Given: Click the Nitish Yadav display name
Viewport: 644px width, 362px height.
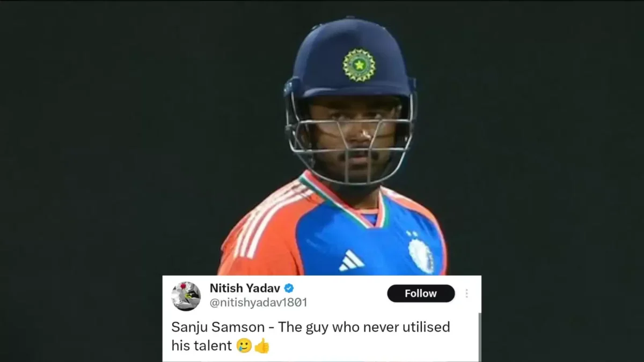Looking at the screenshot, I should [245, 288].
